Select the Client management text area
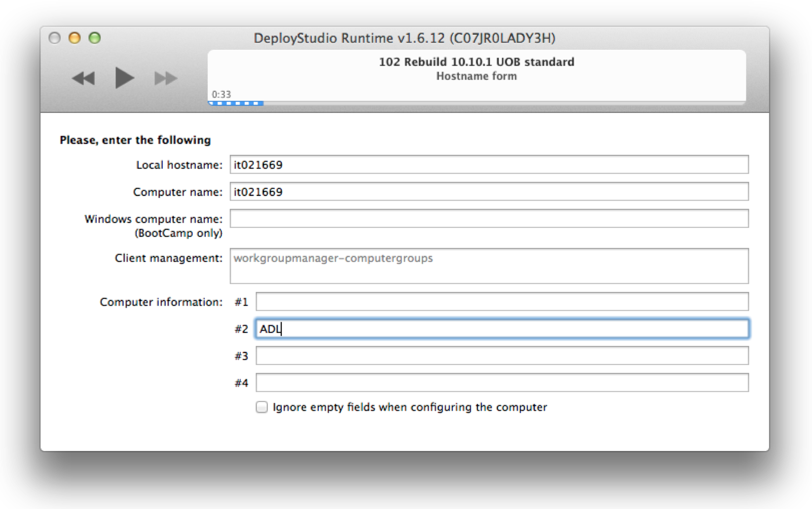812x509 pixels. (x=489, y=266)
